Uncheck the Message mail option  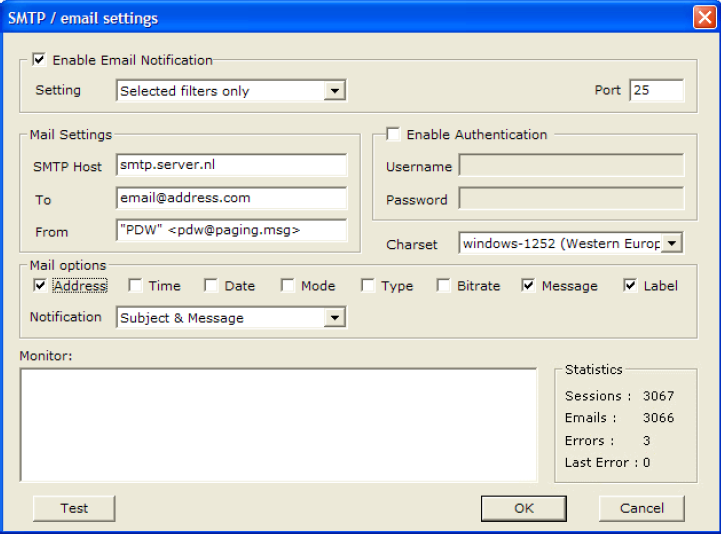point(528,286)
